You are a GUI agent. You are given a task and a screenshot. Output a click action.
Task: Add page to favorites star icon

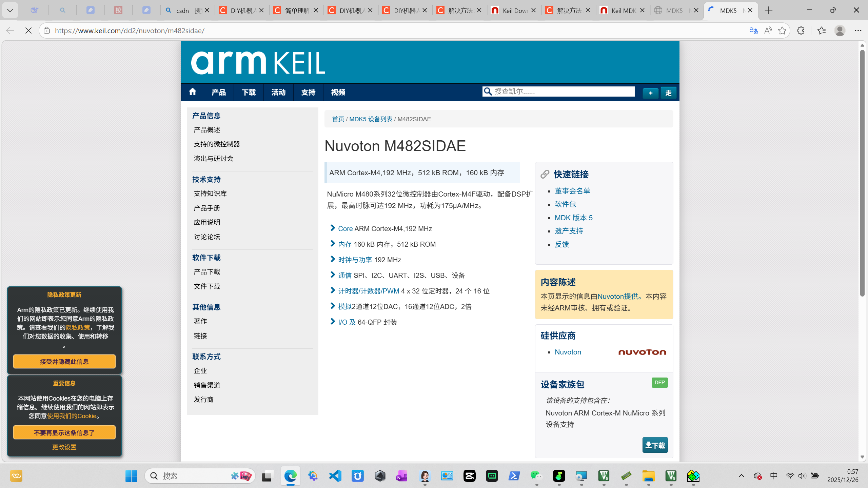[x=782, y=30]
